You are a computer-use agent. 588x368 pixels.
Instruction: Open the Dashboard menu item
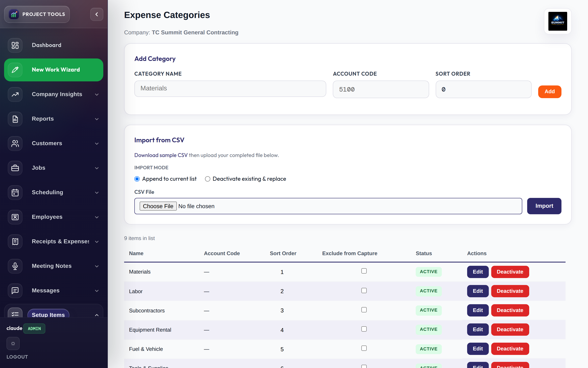(54, 45)
